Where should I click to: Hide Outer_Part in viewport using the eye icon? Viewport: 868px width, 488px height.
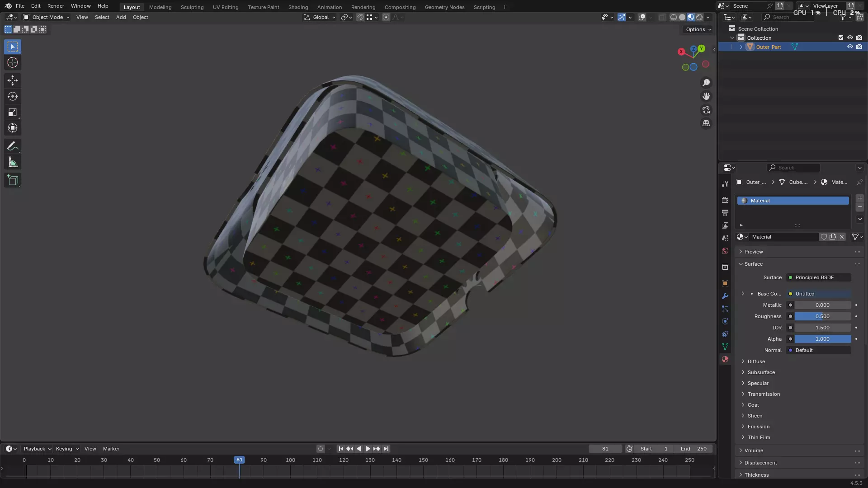point(850,47)
